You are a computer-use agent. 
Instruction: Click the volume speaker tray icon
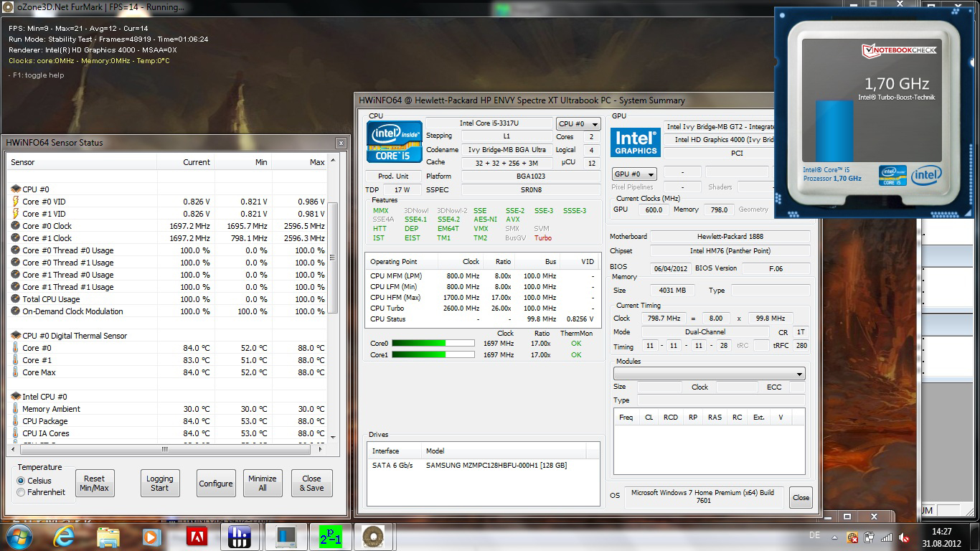click(x=905, y=537)
